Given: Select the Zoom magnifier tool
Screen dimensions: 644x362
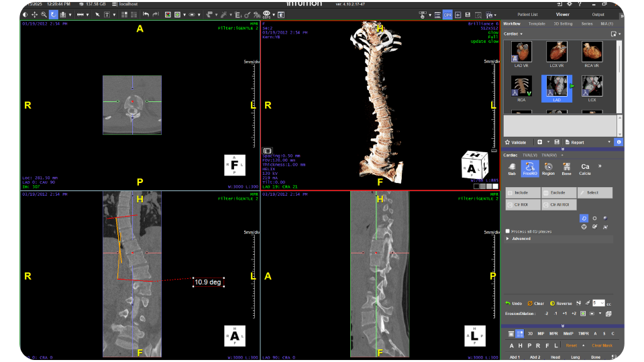Looking at the screenshot, I should [x=44, y=14].
